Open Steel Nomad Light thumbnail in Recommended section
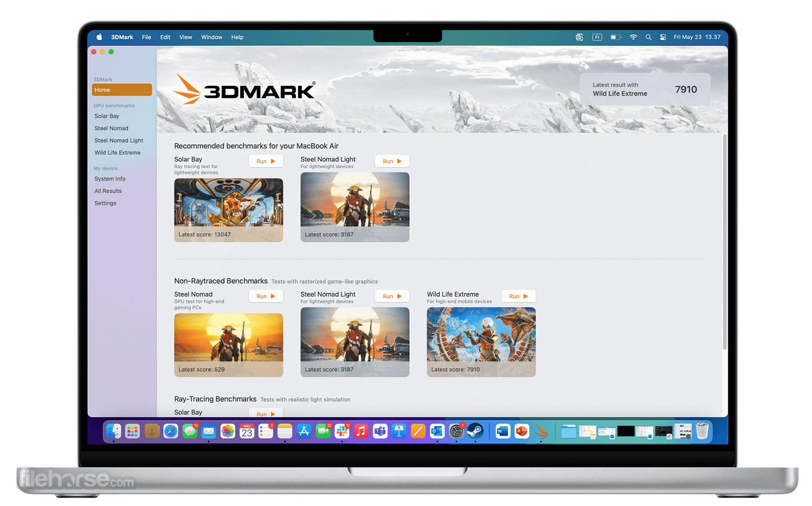Viewport: 812px width, 506px height. [355, 207]
